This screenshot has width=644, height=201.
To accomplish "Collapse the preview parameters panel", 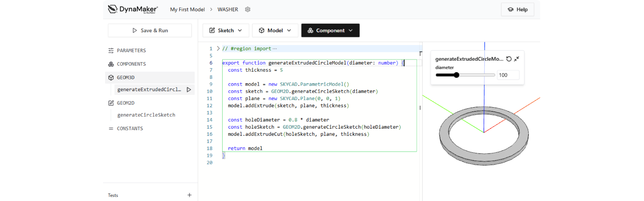I will tap(517, 59).
